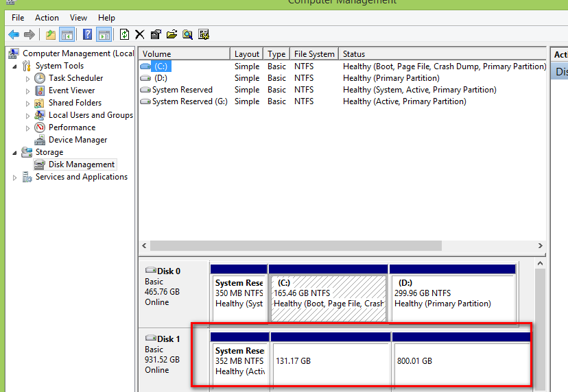This screenshot has height=392, width=568.
Task: Click the Explore magnifier toolbar icon
Action: [x=188, y=35]
